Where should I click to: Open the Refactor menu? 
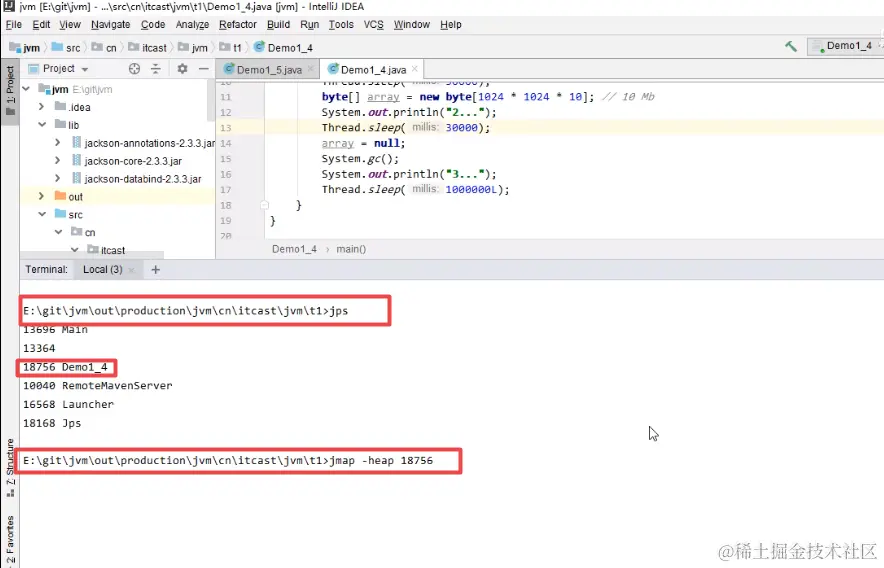pos(238,25)
